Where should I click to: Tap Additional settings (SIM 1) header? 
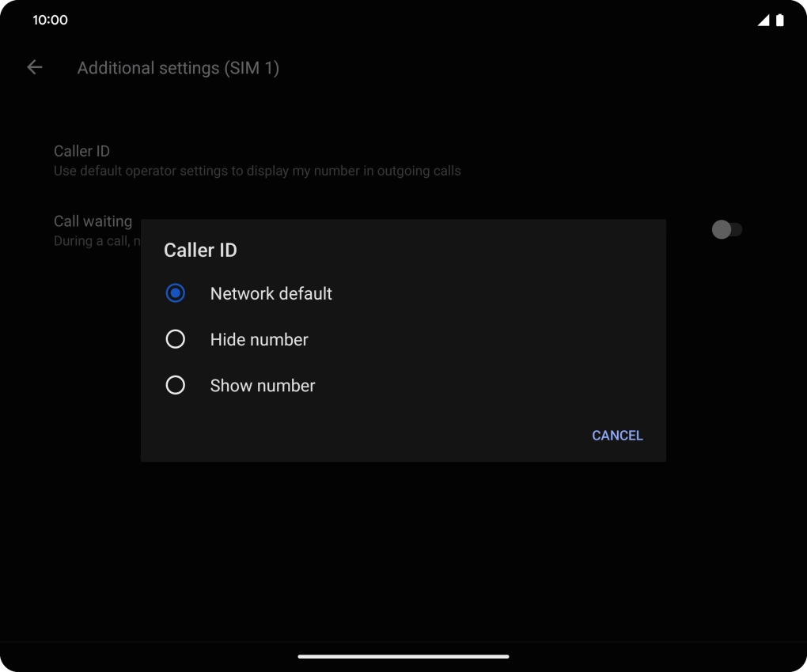coord(178,68)
